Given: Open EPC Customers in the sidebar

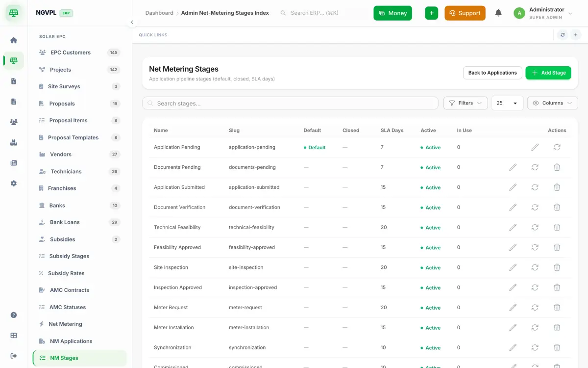Looking at the screenshot, I should click(79, 53).
